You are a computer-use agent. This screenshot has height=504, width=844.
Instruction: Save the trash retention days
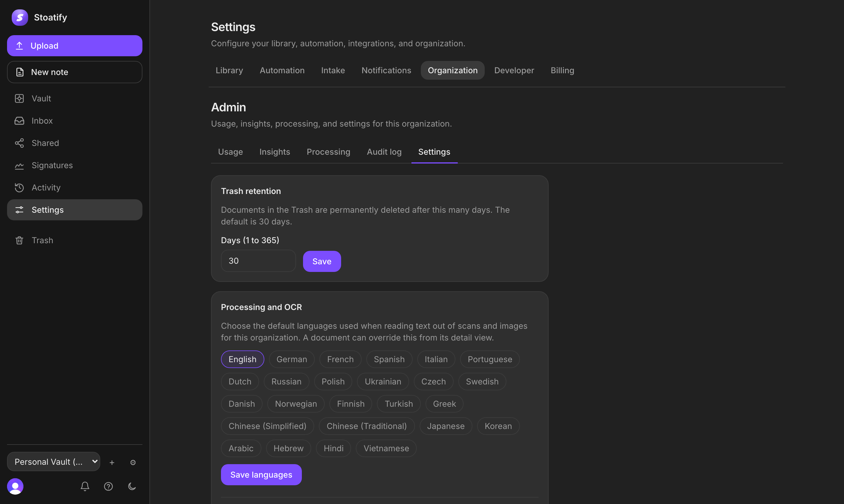pyautogui.click(x=322, y=261)
